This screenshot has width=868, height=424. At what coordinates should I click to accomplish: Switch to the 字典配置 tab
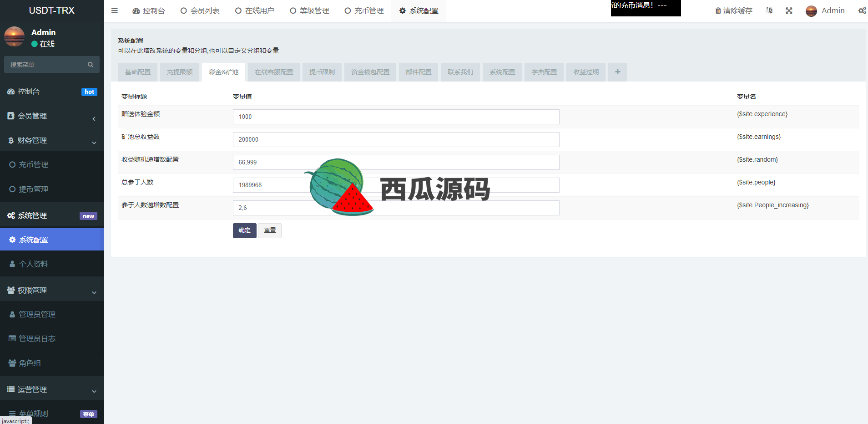point(544,72)
